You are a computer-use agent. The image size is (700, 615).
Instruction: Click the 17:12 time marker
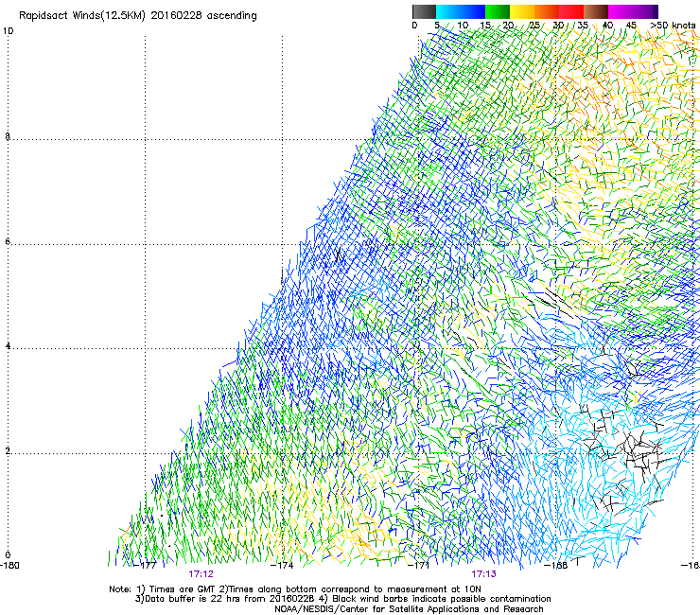(201, 574)
